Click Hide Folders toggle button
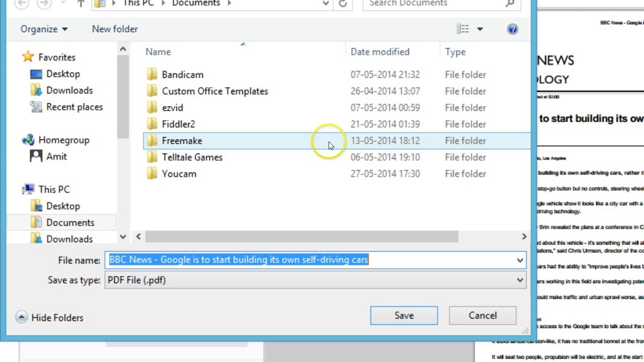 click(49, 318)
